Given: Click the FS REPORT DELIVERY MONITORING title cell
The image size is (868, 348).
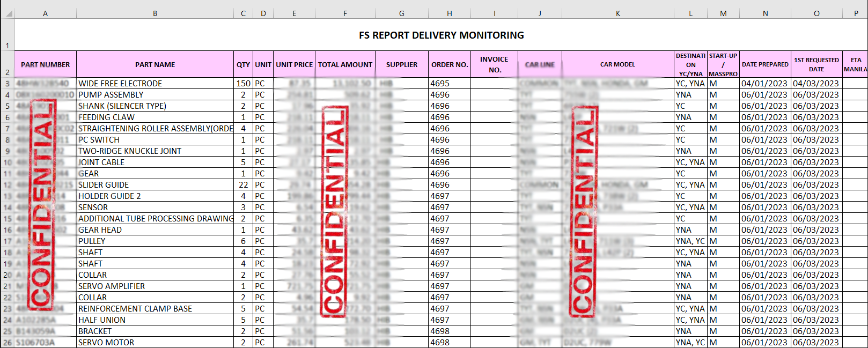Looking at the screenshot, I should 441,35.
